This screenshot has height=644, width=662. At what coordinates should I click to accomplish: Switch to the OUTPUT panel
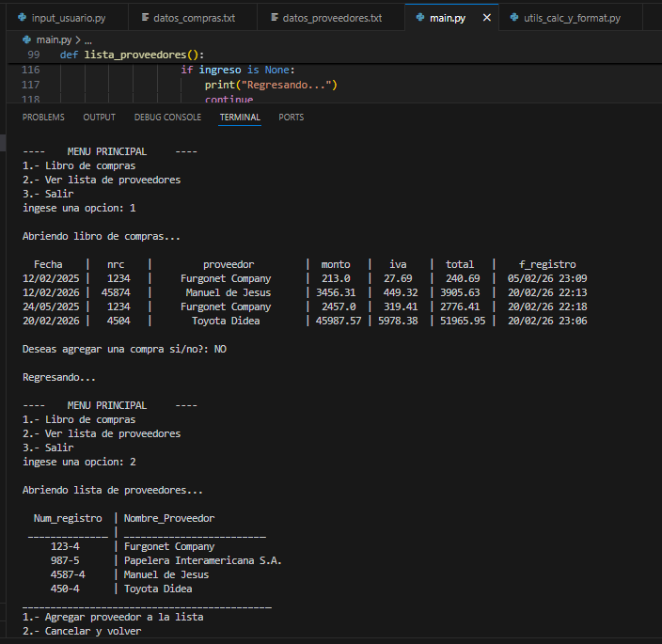pos(99,118)
